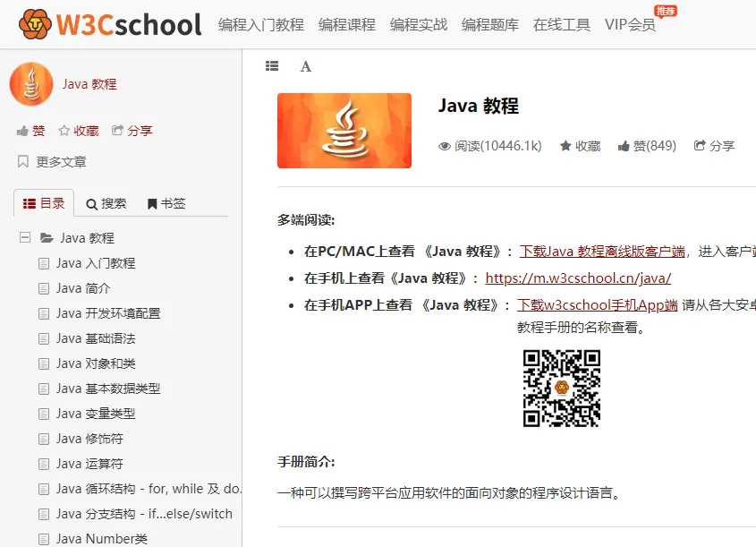Open Java 入门教程 in the tree
This screenshot has height=547, width=756.
pos(96,263)
